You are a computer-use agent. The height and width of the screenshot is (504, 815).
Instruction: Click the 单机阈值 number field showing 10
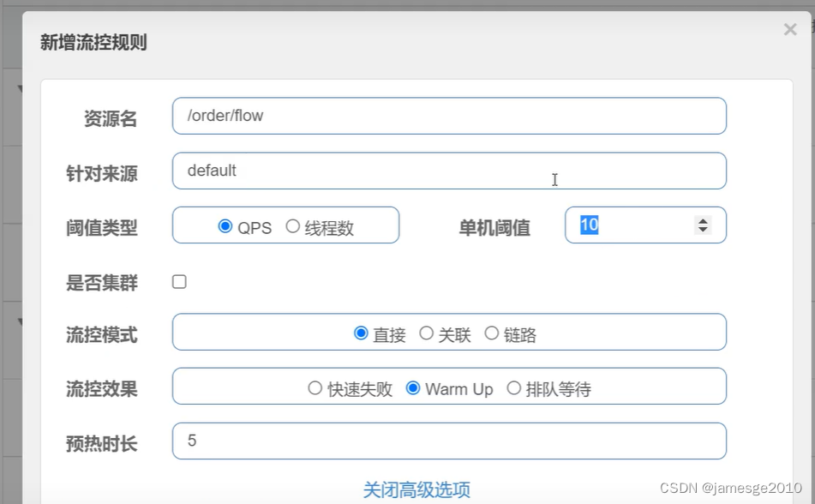pyautogui.click(x=645, y=225)
